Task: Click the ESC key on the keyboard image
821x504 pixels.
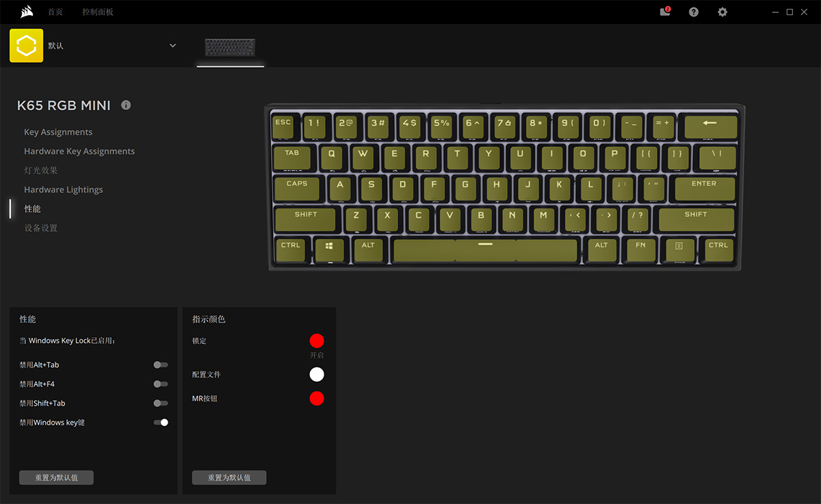Action: pyautogui.click(x=283, y=126)
